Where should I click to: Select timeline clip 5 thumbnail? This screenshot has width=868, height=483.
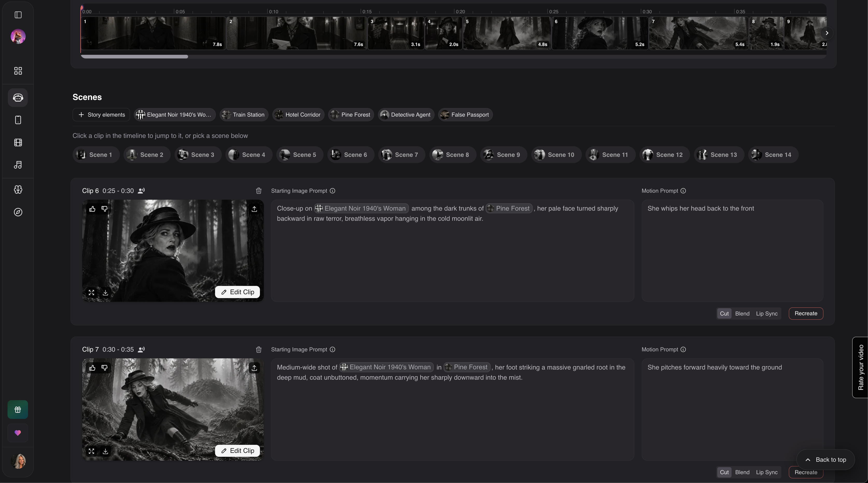(507, 33)
